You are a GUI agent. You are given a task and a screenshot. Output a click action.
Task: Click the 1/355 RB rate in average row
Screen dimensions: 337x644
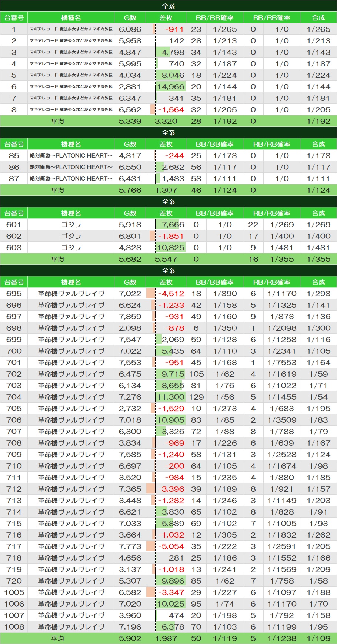click(282, 259)
